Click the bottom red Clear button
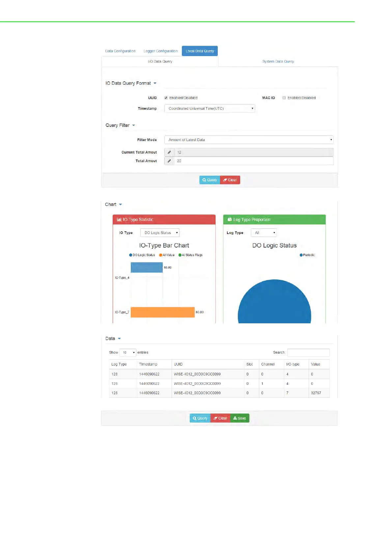Image resolution: width=392 pixels, height=555 pixels. 220,418
